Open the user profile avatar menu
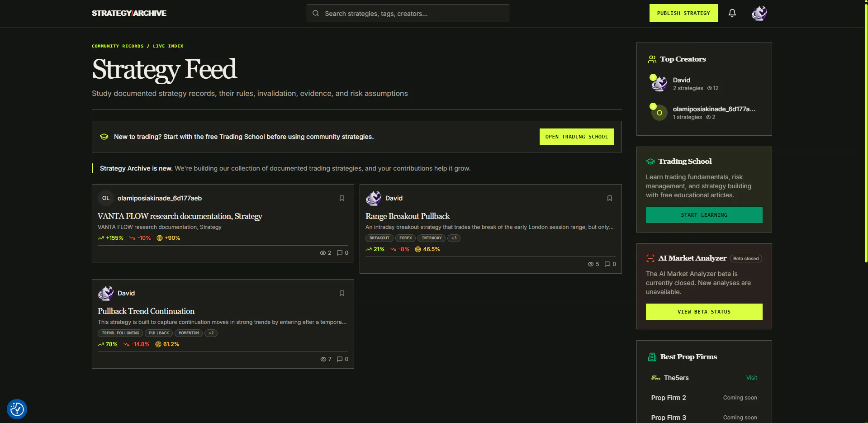The height and width of the screenshot is (423, 868). tap(759, 13)
